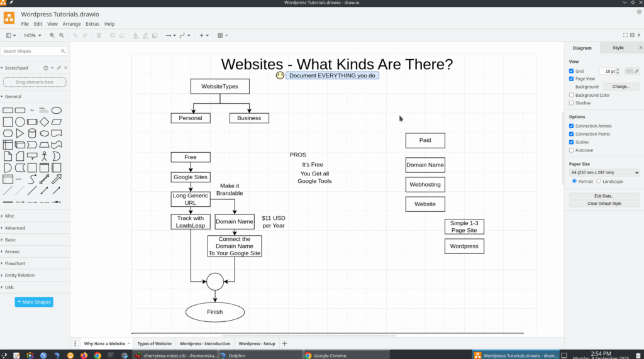This screenshot has width=644, height=359.
Task: Click the More Shapes button
Action: click(34, 302)
